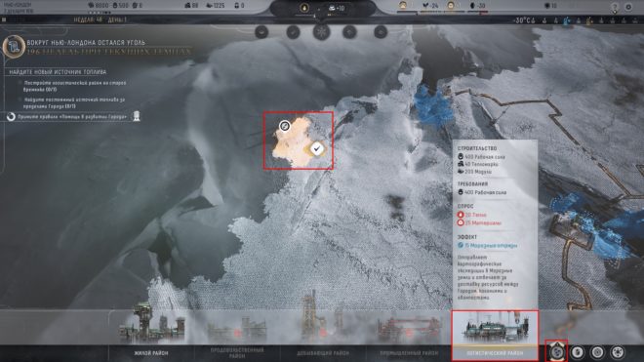Click objective about finding a permanent fuel source

tap(74, 102)
